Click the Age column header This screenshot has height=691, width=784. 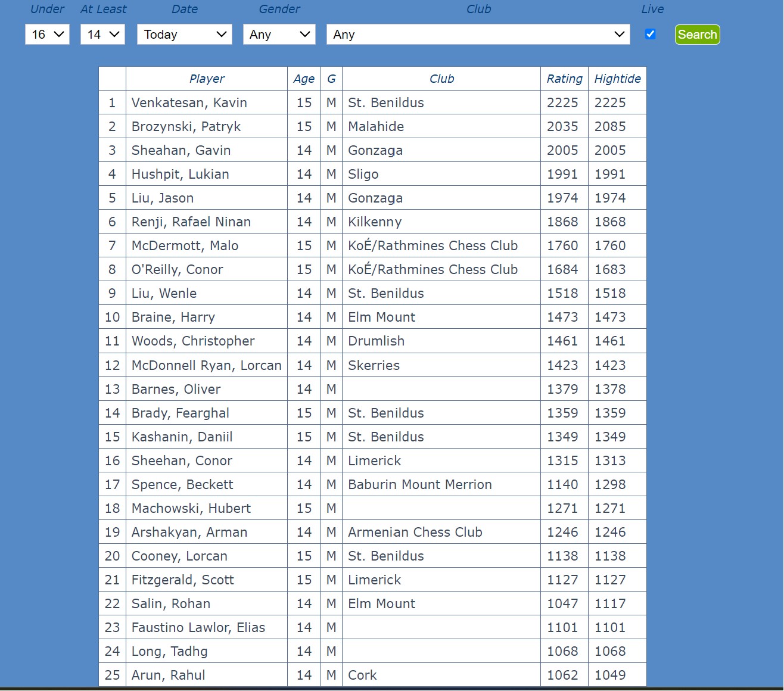(x=304, y=78)
